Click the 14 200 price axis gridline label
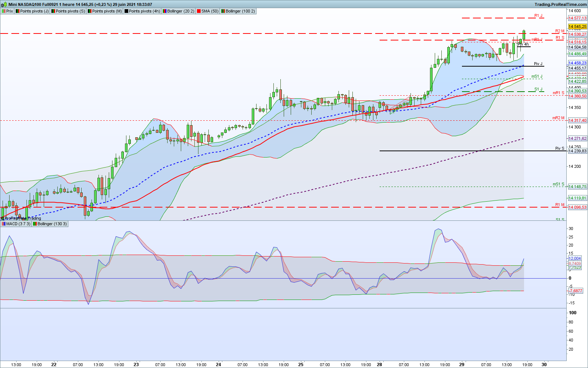Viewport: 588px width, 368px height. click(x=575, y=166)
